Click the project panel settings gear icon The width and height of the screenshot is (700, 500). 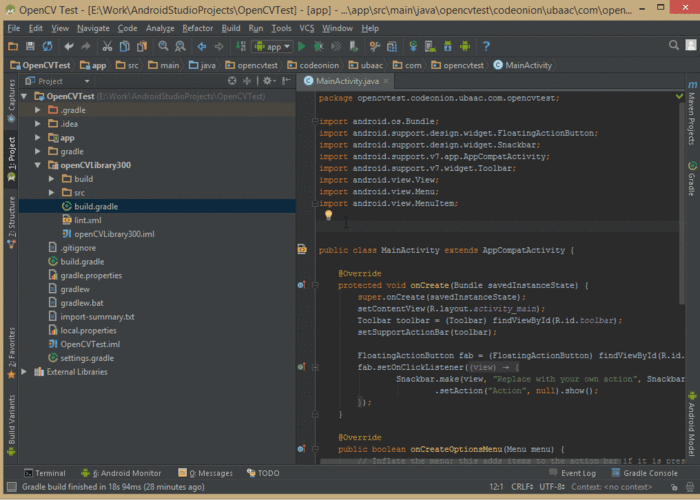tap(267, 81)
